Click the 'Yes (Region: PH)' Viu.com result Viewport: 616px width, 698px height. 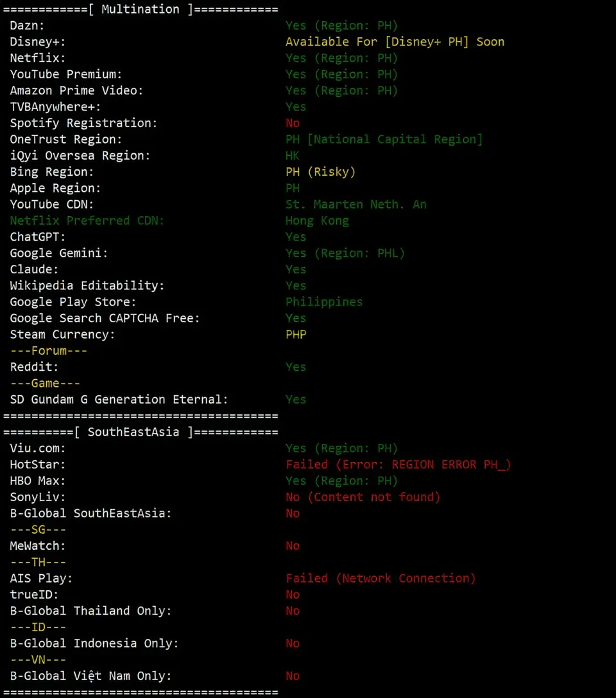[x=341, y=448]
